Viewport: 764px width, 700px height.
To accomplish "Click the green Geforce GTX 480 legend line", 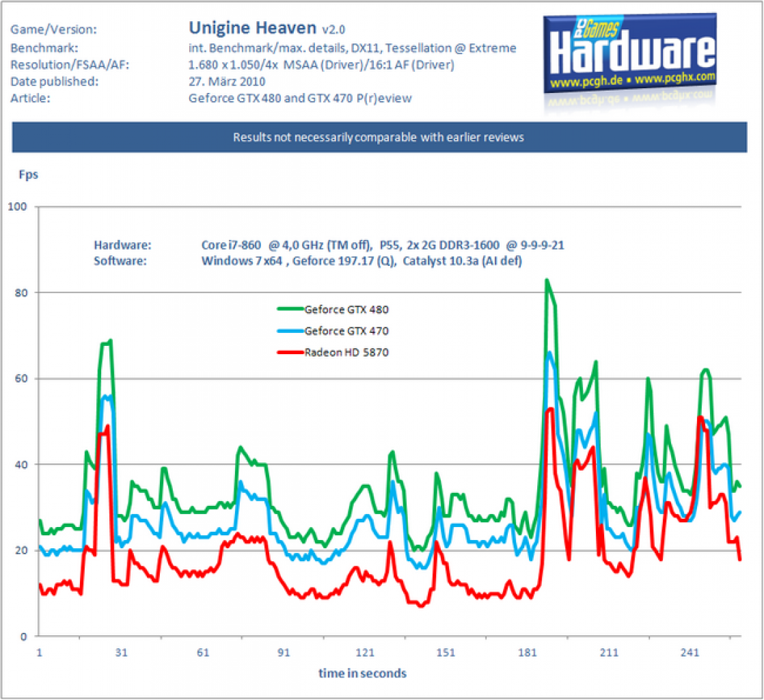I will pos(291,309).
